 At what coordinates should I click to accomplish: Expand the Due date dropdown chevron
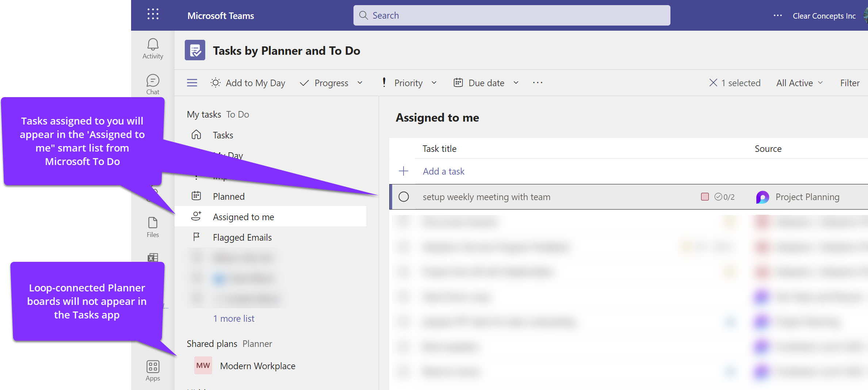pyautogui.click(x=516, y=83)
